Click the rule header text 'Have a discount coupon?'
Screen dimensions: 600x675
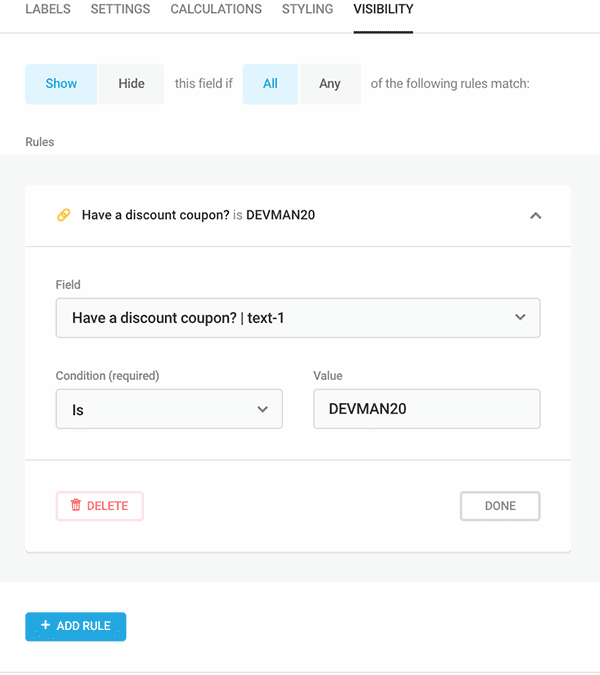tap(155, 215)
